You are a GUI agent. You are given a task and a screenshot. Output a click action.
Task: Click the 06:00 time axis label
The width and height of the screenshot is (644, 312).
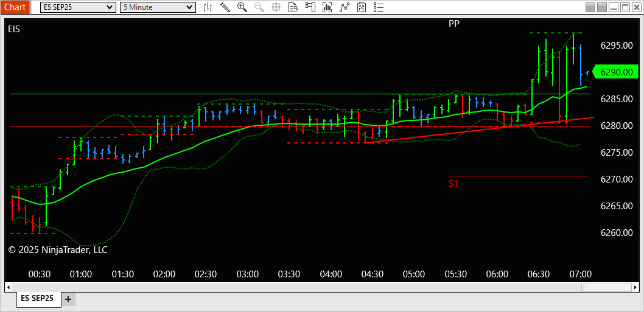point(497,274)
